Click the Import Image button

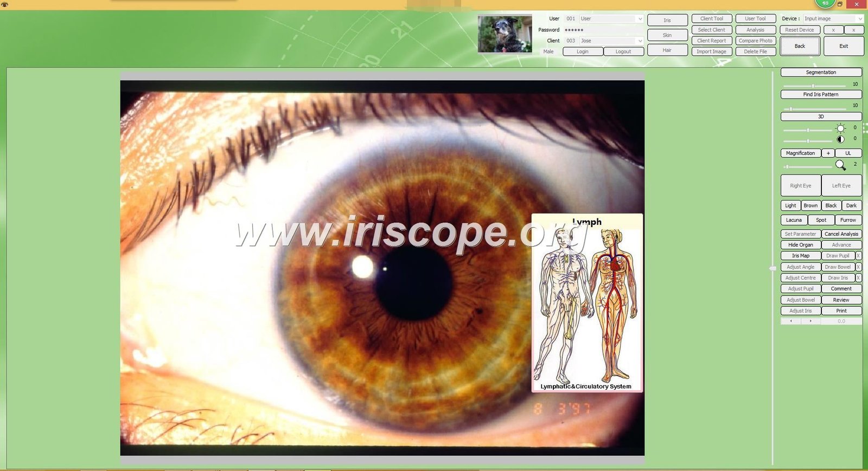coord(712,51)
